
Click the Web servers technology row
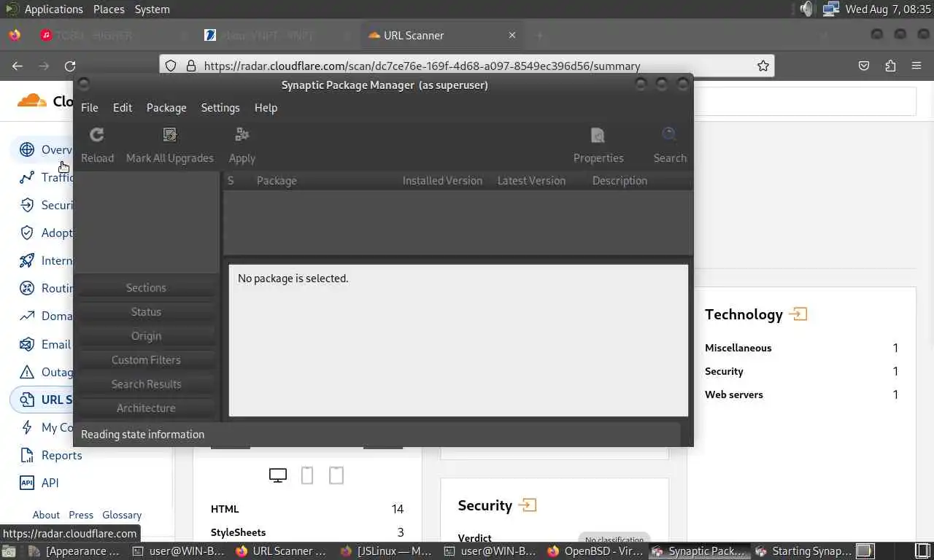pos(801,394)
